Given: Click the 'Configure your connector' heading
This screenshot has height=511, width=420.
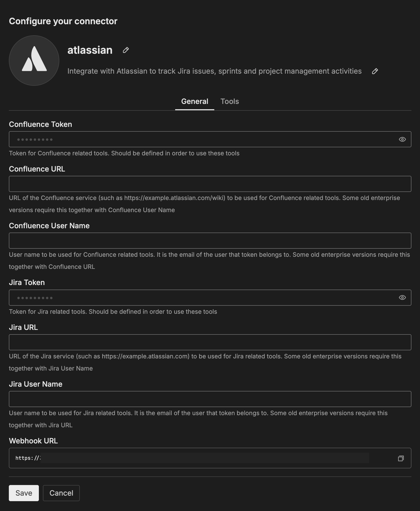Looking at the screenshot, I should [x=63, y=21].
